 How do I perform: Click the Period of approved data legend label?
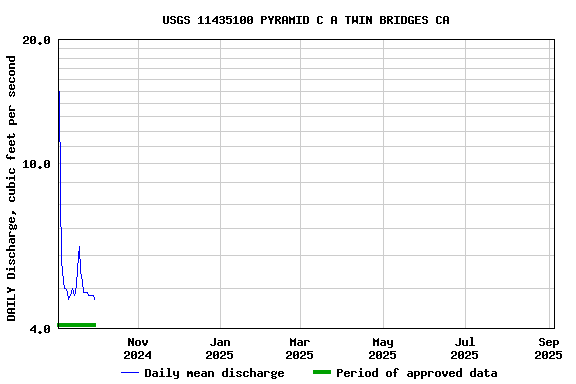tap(417, 373)
